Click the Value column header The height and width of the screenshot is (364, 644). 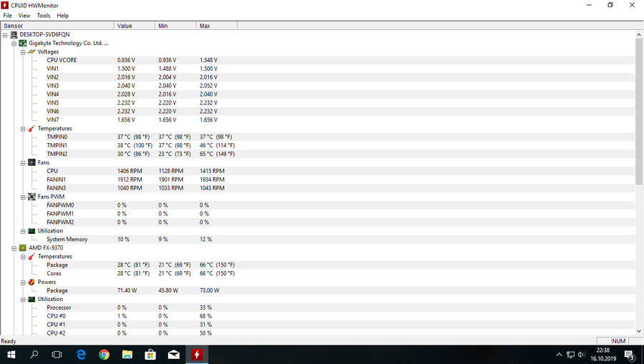[x=135, y=26]
